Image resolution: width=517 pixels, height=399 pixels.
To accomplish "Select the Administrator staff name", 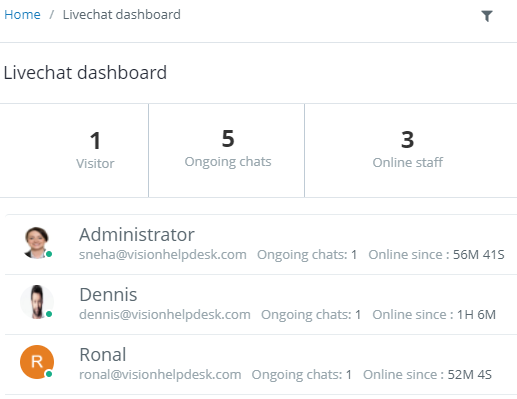I will (x=137, y=235).
